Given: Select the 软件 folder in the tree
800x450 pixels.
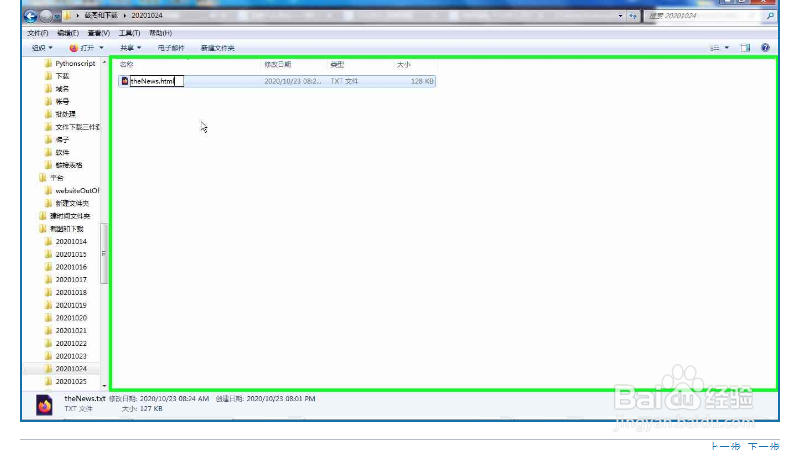Looking at the screenshot, I should pyautogui.click(x=62, y=153).
